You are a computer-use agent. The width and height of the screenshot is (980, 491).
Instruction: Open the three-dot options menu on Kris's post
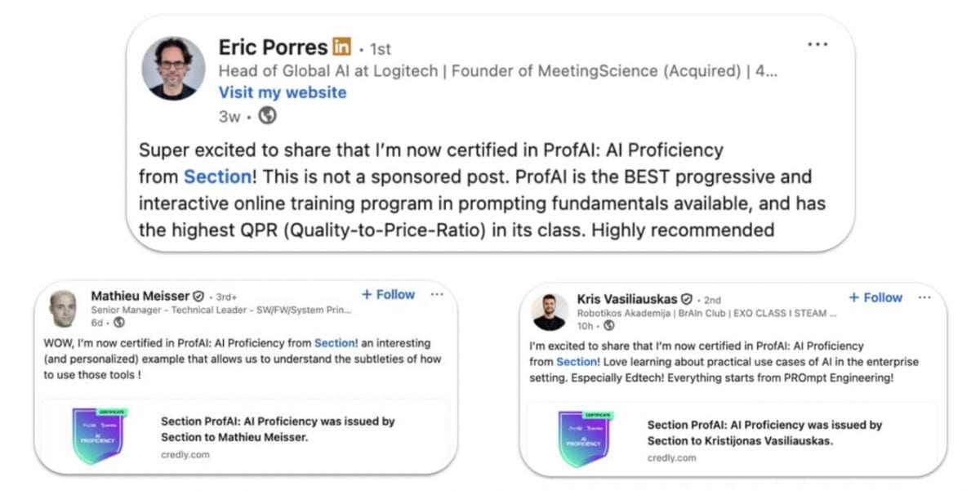click(924, 297)
